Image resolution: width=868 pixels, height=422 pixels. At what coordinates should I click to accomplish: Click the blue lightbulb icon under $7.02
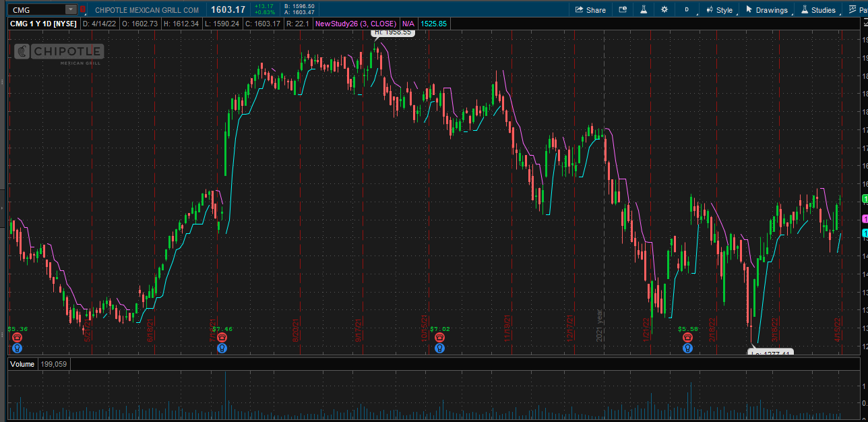[x=439, y=349]
